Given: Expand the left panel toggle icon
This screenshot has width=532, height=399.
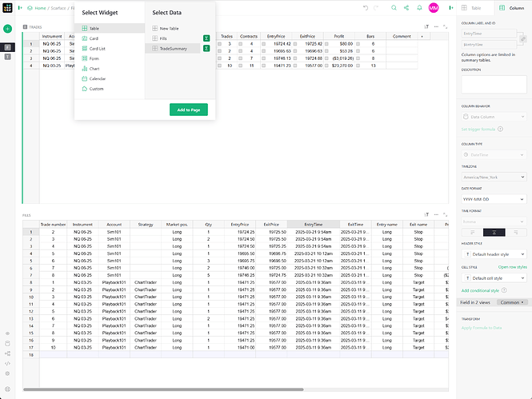Looking at the screenshot, I should [20, 7].
